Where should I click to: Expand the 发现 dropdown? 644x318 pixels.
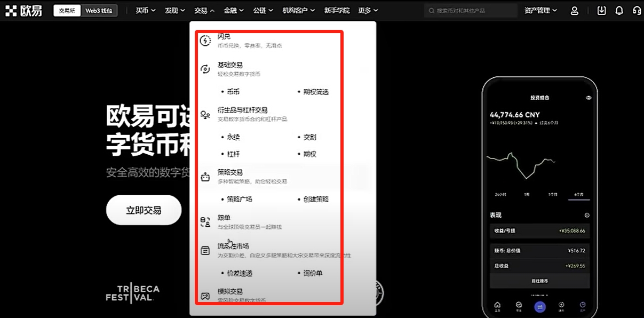point(175,10)
